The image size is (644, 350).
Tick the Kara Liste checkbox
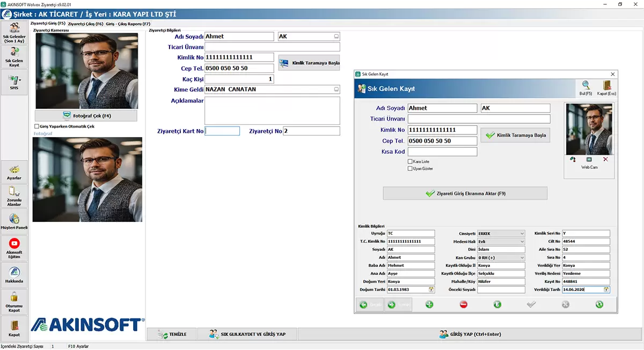click(411, 161)
